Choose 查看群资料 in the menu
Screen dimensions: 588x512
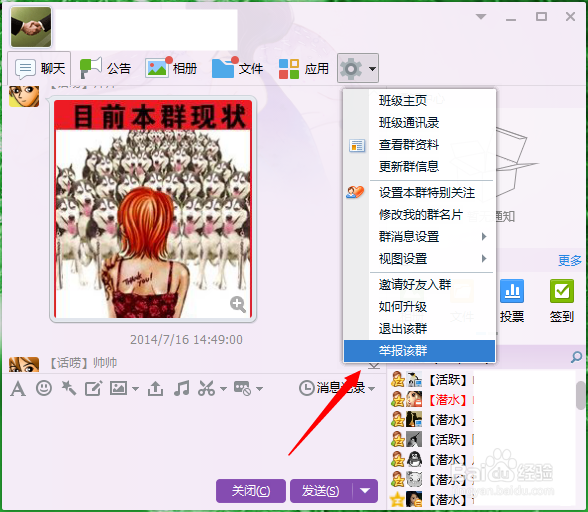(x=419, y=145)
